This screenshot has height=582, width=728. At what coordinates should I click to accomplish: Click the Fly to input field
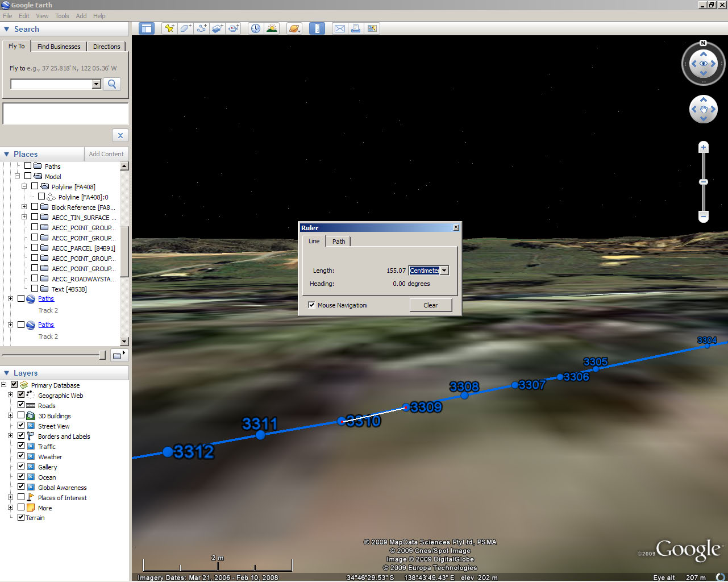(51, 84)
